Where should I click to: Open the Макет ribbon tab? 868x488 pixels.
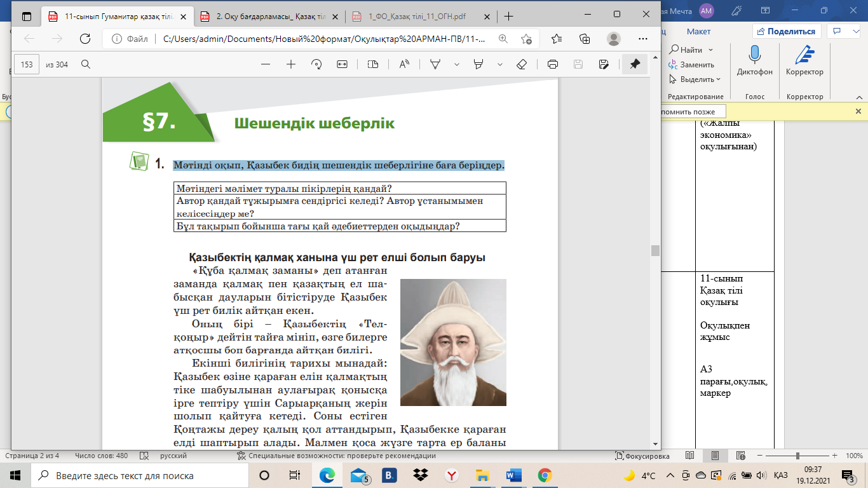[698, 31]
